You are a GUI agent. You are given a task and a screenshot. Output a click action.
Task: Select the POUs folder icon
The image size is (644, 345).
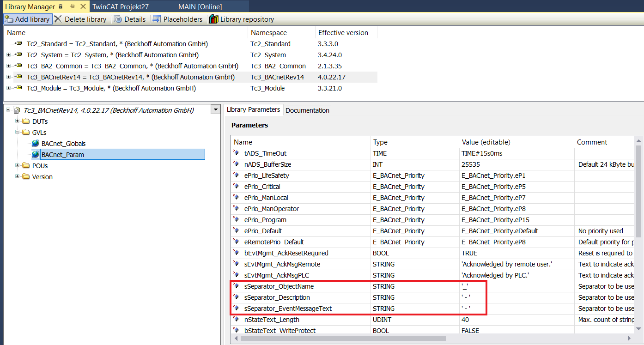point(25,166)
